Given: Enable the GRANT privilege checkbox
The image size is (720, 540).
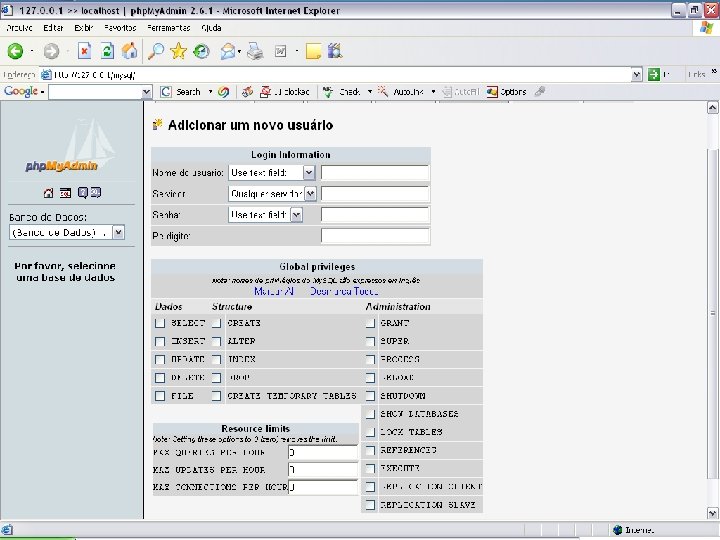Looking at the screenshot, I should [370, 323].
